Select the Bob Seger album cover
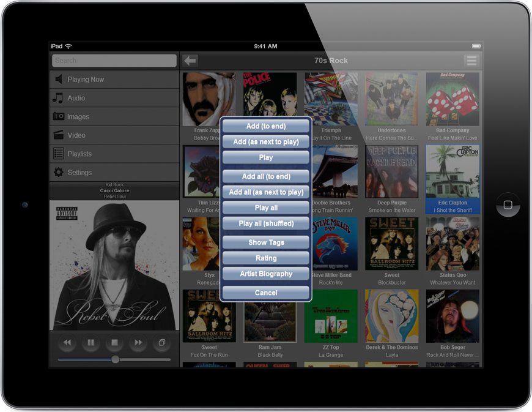Image resolution: width=532 pixels, height=412 pixels. (453, 316)
